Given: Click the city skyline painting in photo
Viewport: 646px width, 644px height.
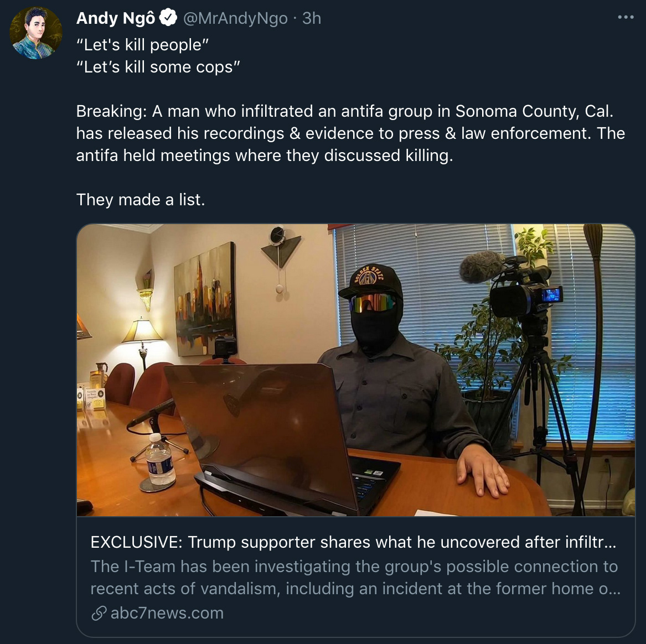Looking at the screenshot, I should pyautogui.click(x=205, y=299).
